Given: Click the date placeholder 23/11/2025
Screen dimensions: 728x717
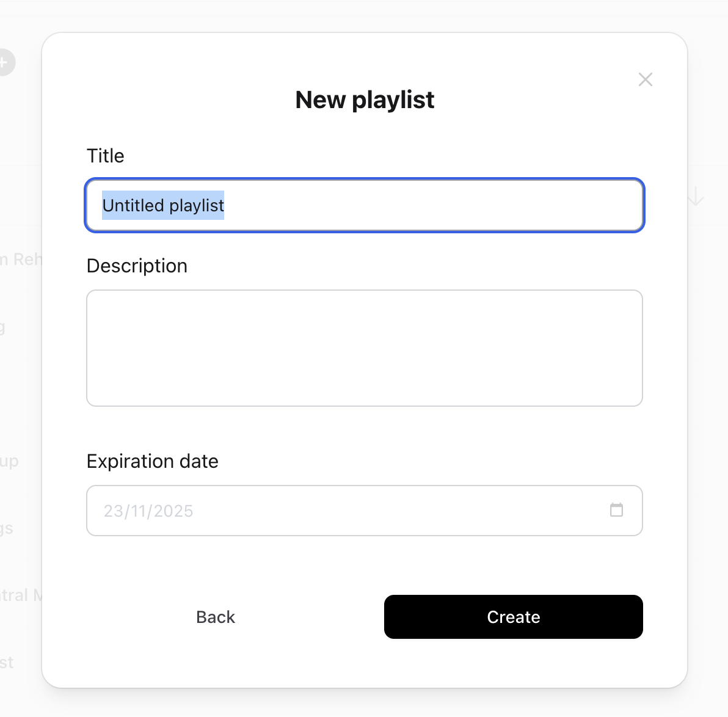Looking at the screenshot, I should click(148, 511).
